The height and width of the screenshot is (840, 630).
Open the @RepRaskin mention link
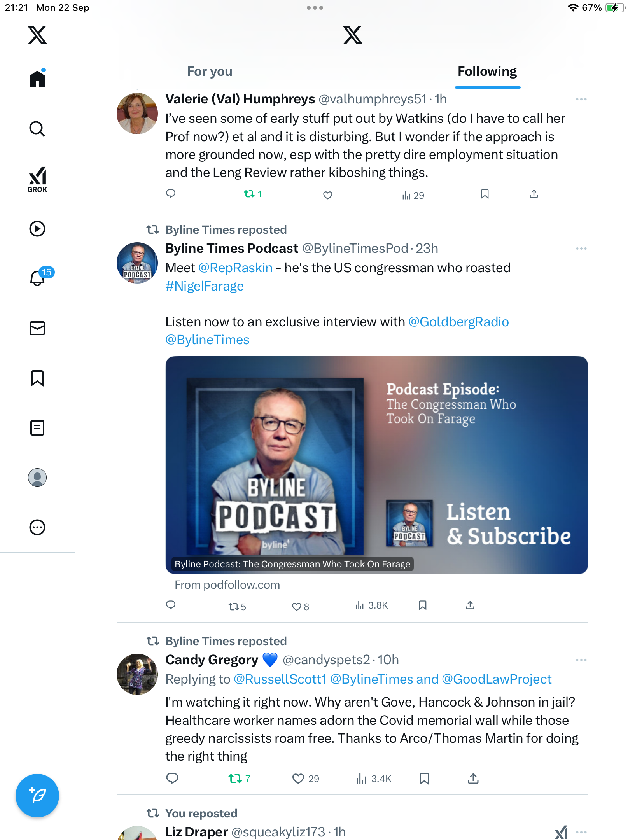point(235,268)
